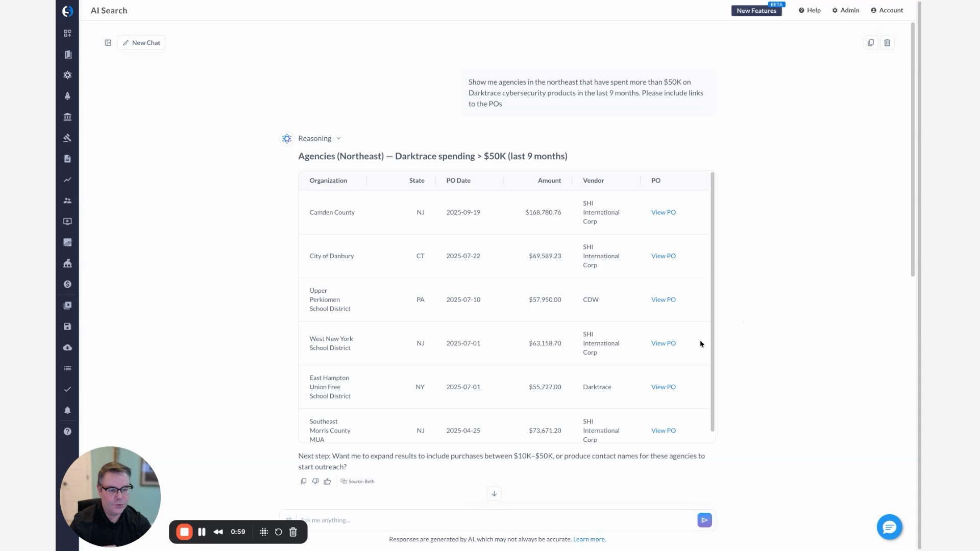Delete chat with the top trash icon
Screen dimensions: 980x551
pyautogui.click(x=887, y=43)
